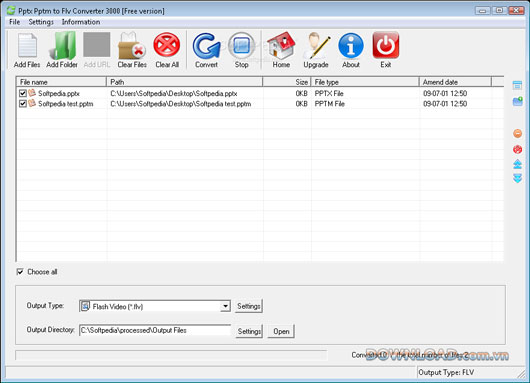Close the converter window
The height and width of the screenshot is (383, 530).
pos(516,10)
